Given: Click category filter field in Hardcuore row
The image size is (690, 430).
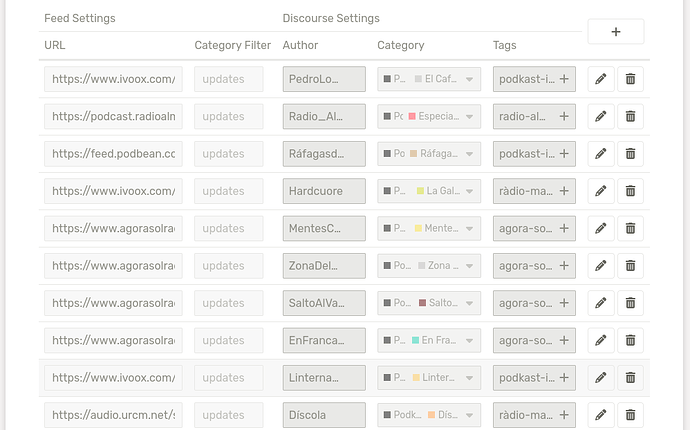Looking at the screenshot, I should (x=229, y=191).
